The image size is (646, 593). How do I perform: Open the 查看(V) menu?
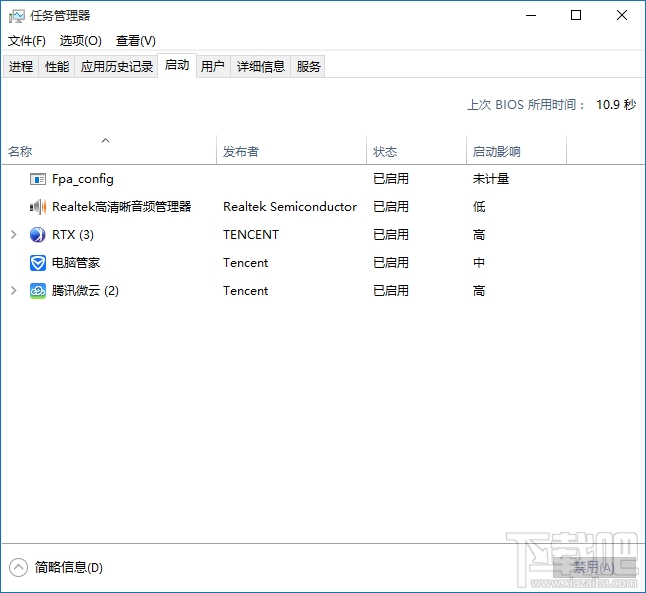tap(136, 41)
